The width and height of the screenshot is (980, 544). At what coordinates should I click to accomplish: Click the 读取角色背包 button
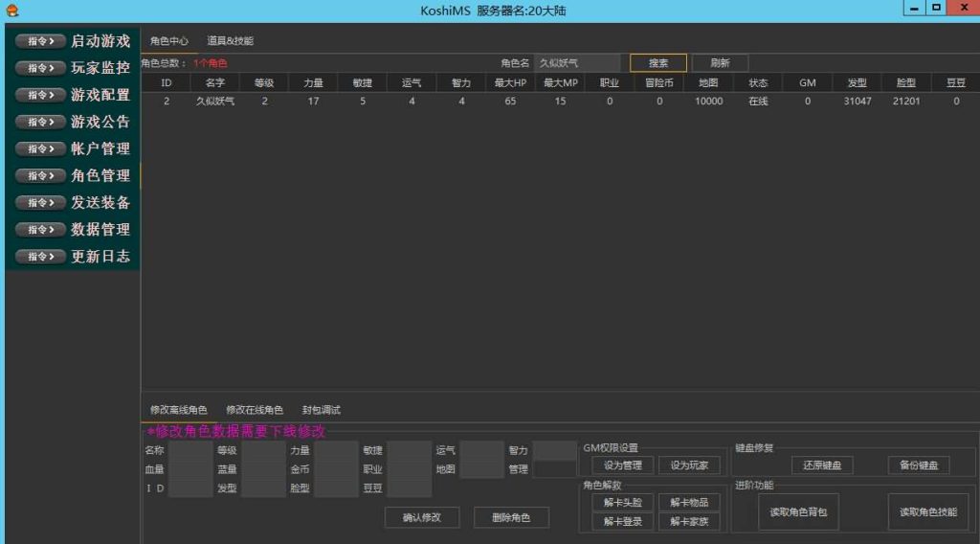[798, 512]
